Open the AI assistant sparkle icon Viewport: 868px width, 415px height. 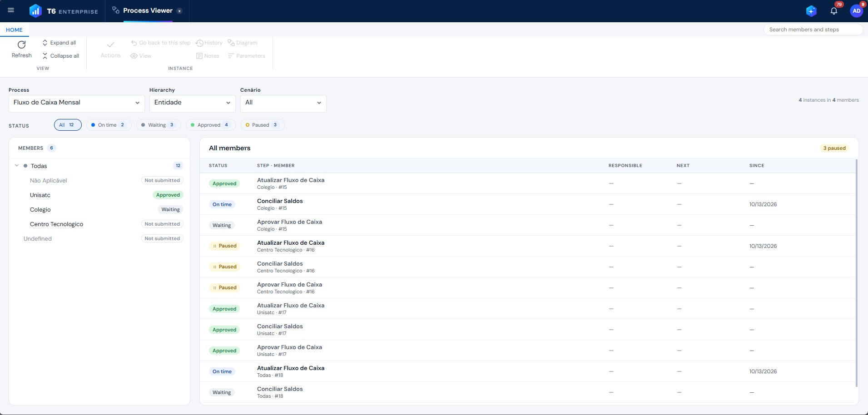811,11
